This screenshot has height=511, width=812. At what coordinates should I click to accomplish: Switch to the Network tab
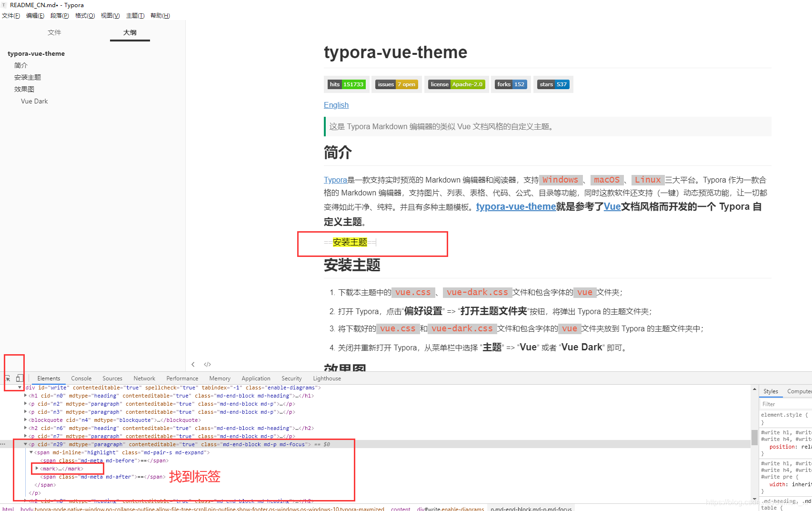(144, 378)
